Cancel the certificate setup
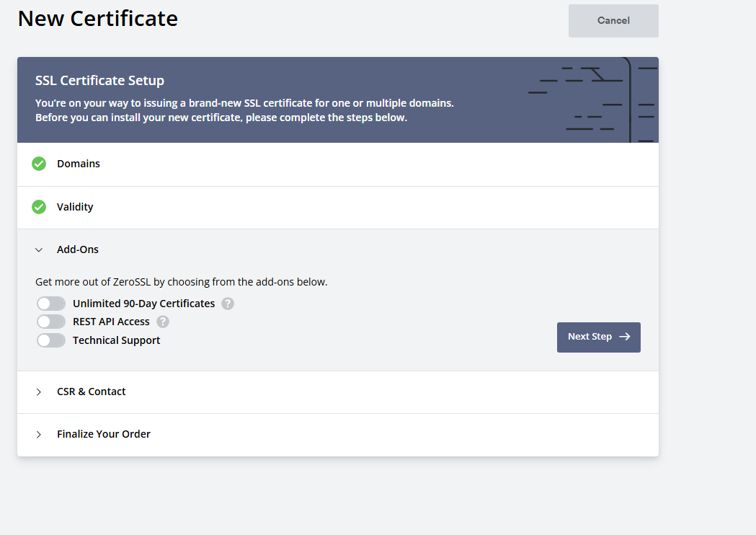Viewport: 756px width, 535px height. [613, 20]
